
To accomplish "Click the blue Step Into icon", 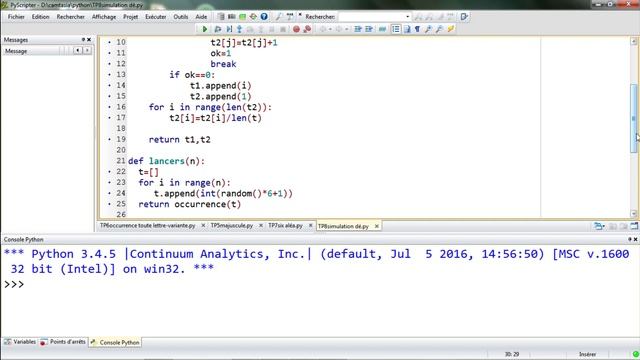I will point(240,29).
